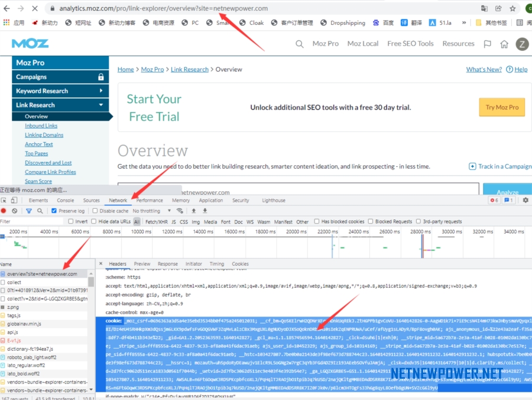Click the Campaigns lock icon
The image size is (532, 400).
(100, 77)
